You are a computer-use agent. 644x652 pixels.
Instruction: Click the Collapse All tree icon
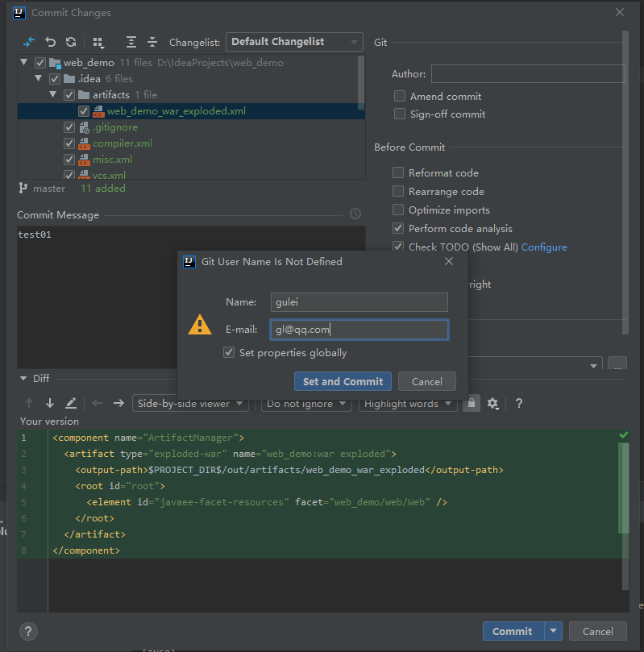click(152, 42)
